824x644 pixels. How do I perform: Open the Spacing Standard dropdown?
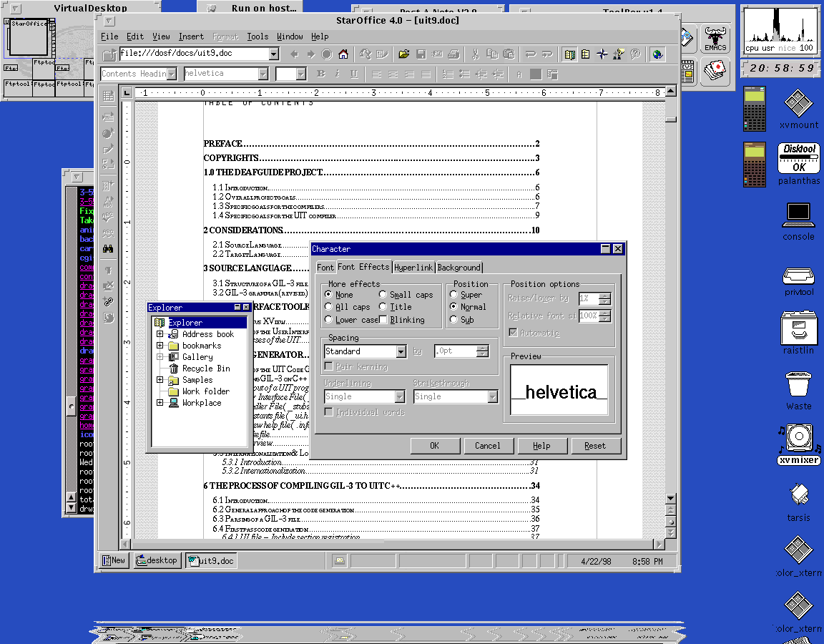(401, 352)
